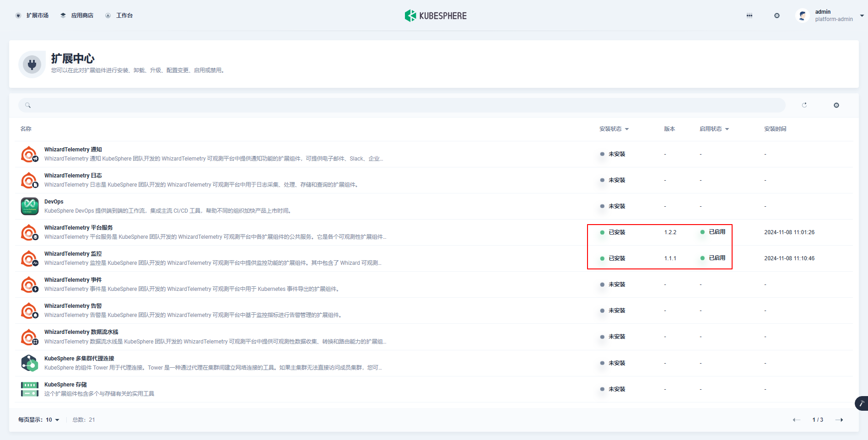Click 未安装 status in DevOps row
The width and height of the screenshot is (868, 440).
click(613, 206)
